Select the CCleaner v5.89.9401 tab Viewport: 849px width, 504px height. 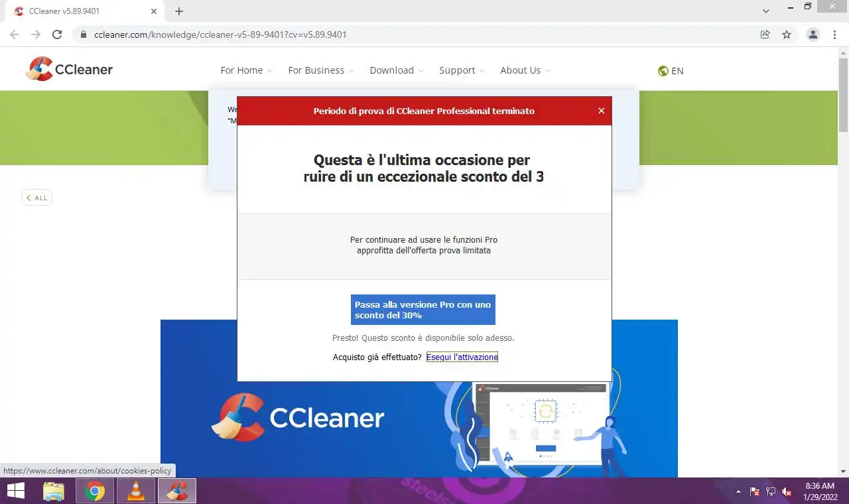click(84, 11)
